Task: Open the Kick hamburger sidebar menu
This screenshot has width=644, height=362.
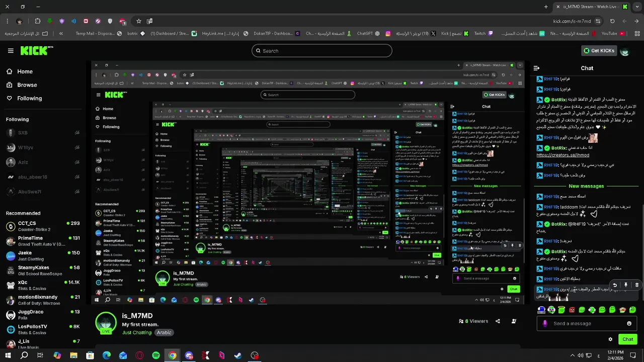Action: pyautogui.click(x=11, y=51)
